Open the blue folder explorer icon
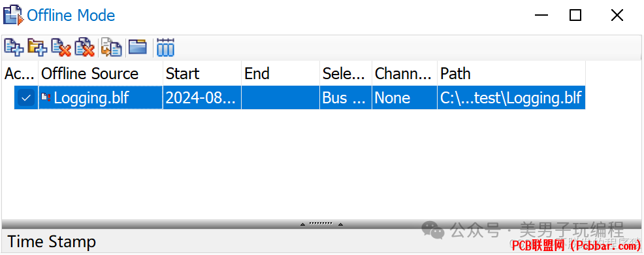 138,47
